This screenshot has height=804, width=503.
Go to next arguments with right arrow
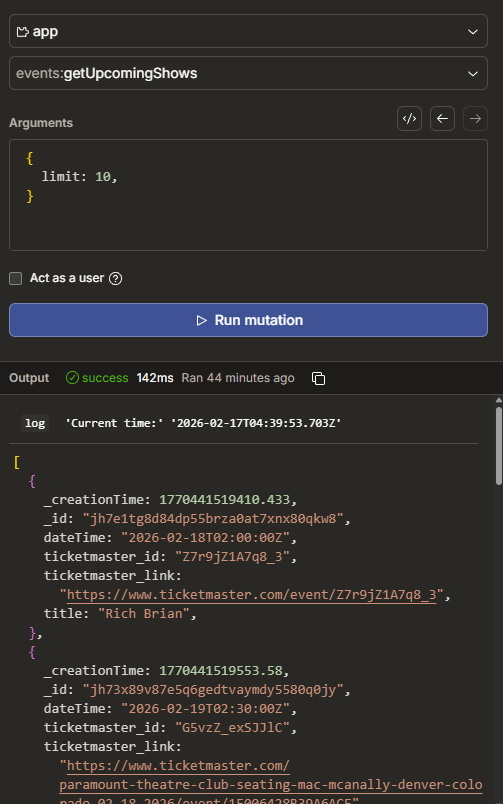tap(475, 119)
